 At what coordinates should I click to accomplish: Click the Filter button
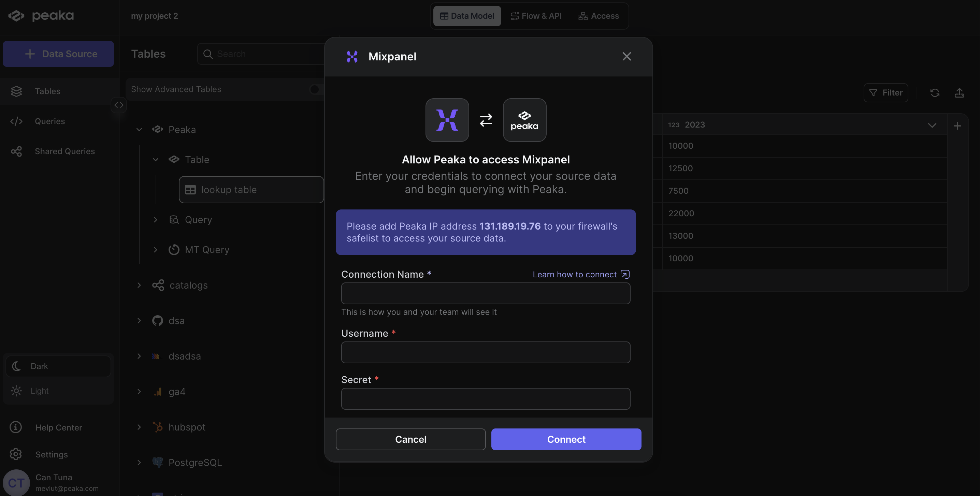pyautogui.click(x=886, y=93)
